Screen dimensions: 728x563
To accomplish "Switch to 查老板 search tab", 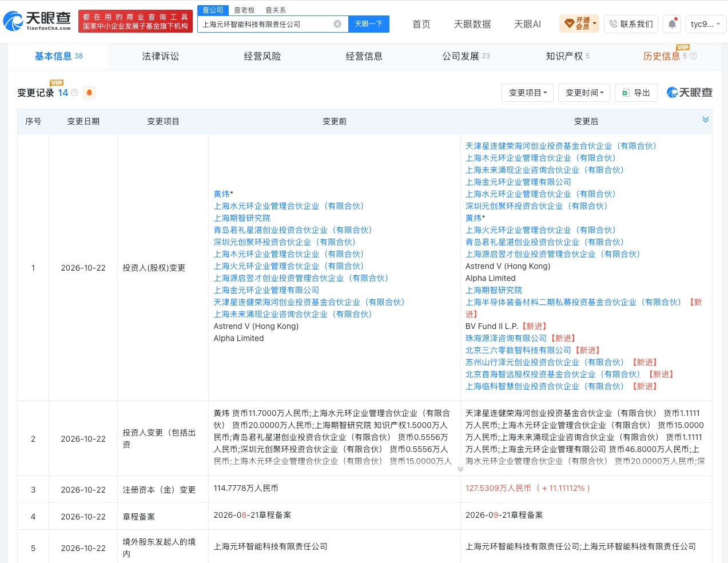I will coord(244,10).
